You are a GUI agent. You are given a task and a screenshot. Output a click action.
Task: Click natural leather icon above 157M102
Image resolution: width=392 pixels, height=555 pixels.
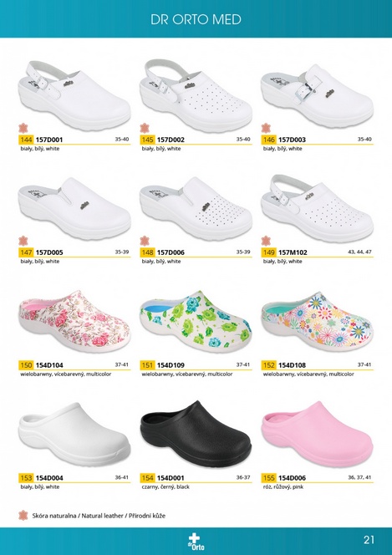(266, 241)
